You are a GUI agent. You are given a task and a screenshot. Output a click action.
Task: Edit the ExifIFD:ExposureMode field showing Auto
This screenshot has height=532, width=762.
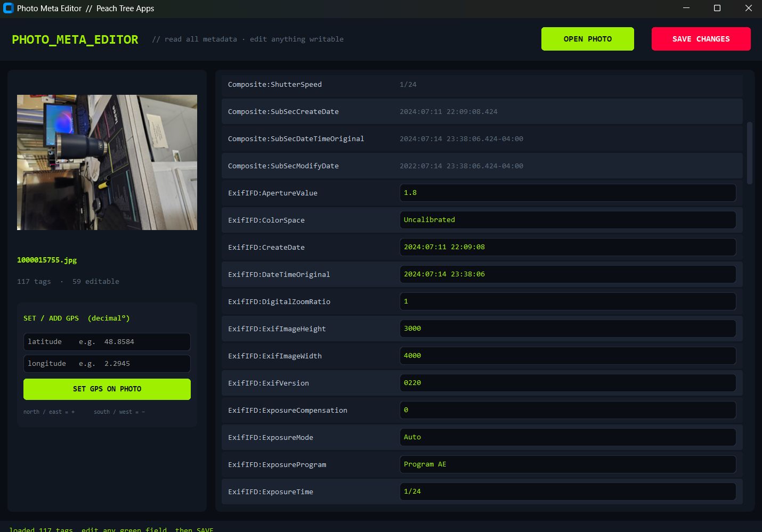coord(568,437)
